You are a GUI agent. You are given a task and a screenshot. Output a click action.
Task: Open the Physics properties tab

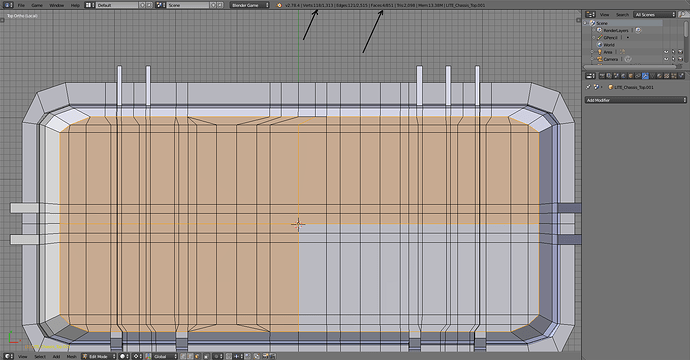[x=681, y=76]
